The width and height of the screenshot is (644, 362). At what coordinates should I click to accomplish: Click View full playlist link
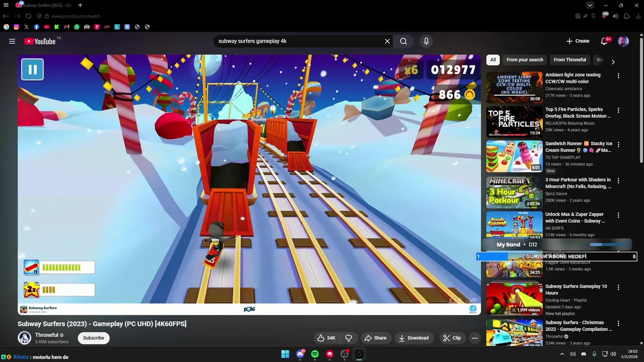tap(561, 314)
